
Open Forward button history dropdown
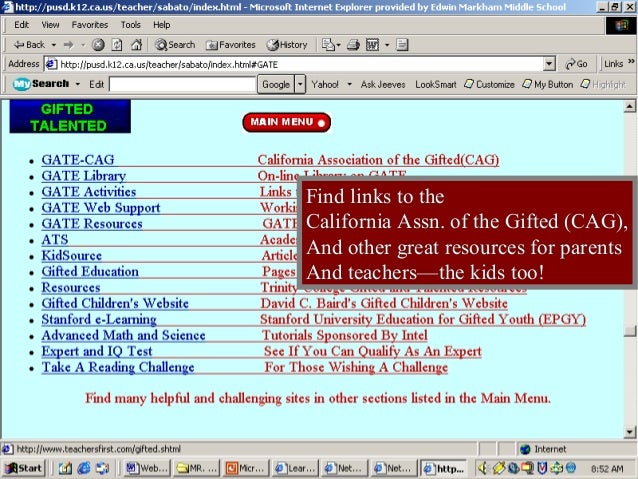[x=83, y=45]
